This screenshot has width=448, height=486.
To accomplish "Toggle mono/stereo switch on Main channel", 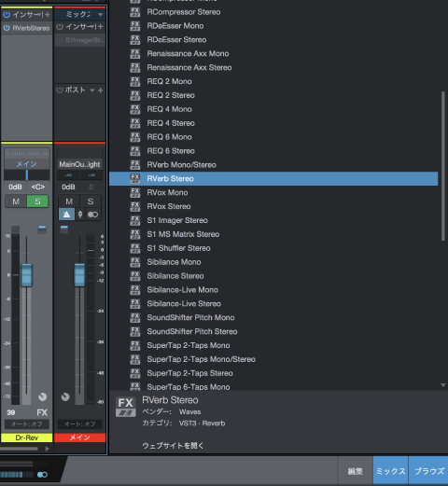I will pos(92,215).
